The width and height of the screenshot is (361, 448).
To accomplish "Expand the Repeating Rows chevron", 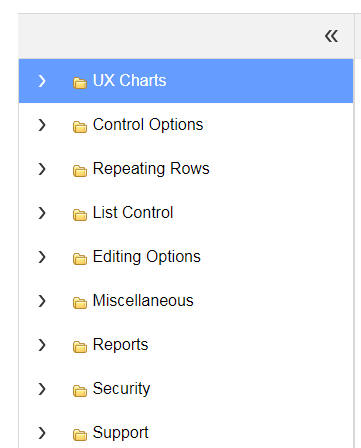I will coord(42,169).
